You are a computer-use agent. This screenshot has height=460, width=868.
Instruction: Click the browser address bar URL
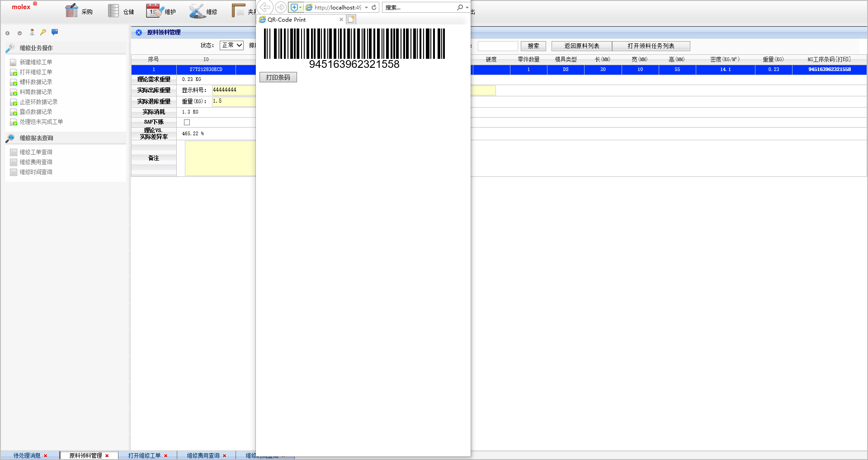point(338,7)
